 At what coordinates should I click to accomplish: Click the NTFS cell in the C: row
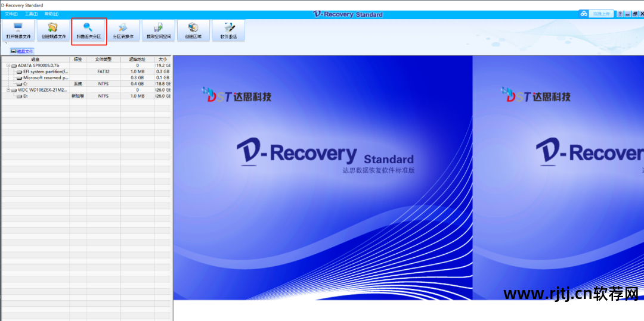[x=103, y=83]
